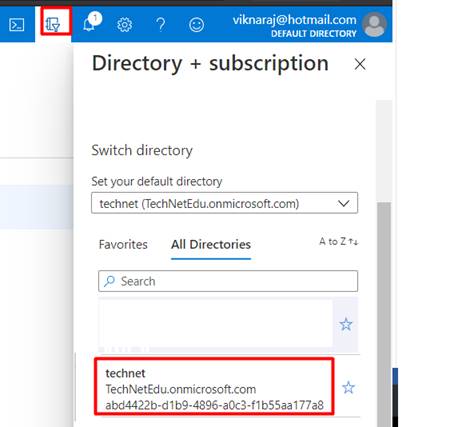The width and height of the screenshot is (462, 427).
Task: Select the All Directories tab
Action: [x=211, y=244]
